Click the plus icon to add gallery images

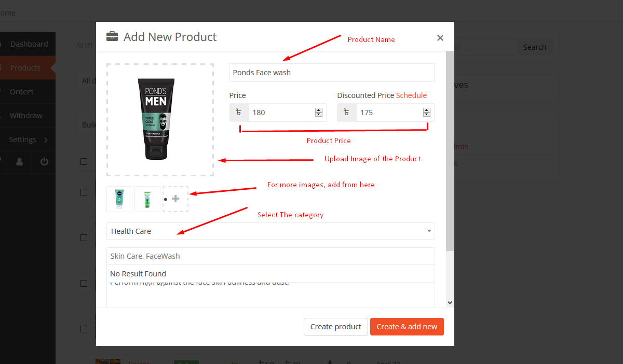tap(175, 199)
